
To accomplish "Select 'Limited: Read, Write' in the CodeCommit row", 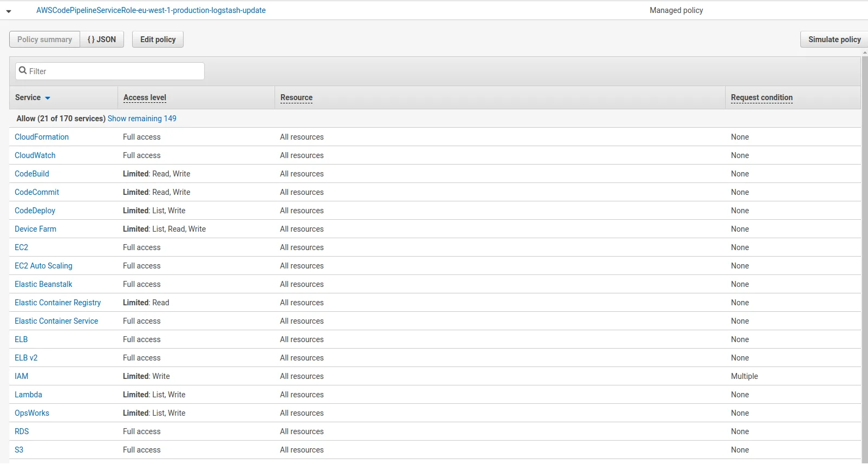I will 156,192.
